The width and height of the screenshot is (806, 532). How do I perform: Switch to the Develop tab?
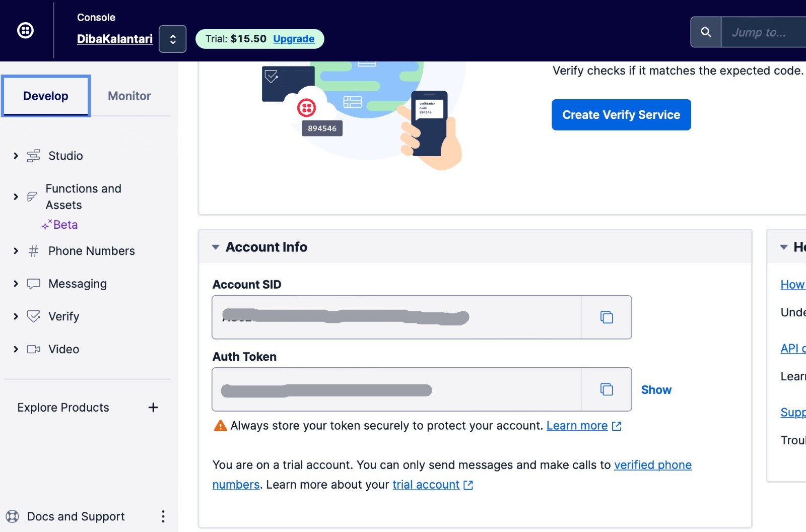(x=46, y=96)
